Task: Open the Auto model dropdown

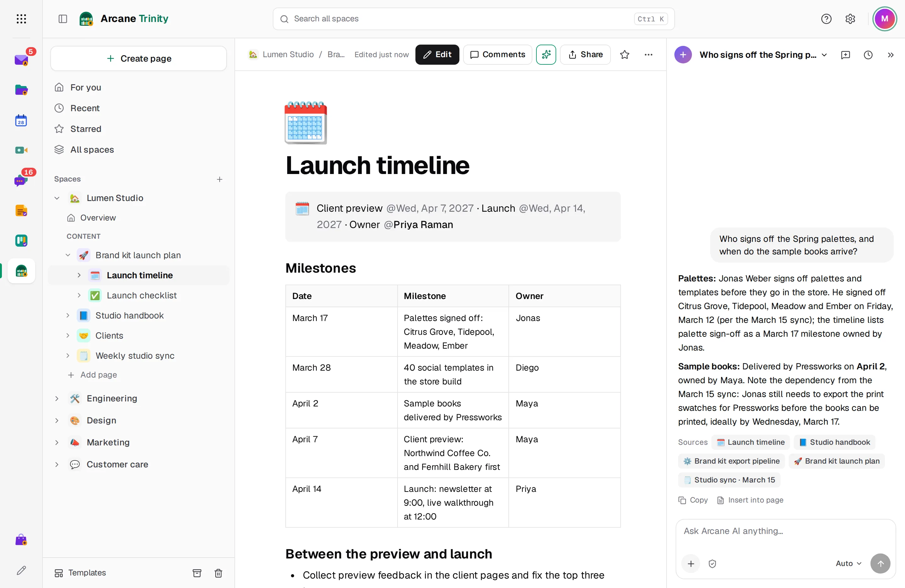Action: tap(848, 563)
